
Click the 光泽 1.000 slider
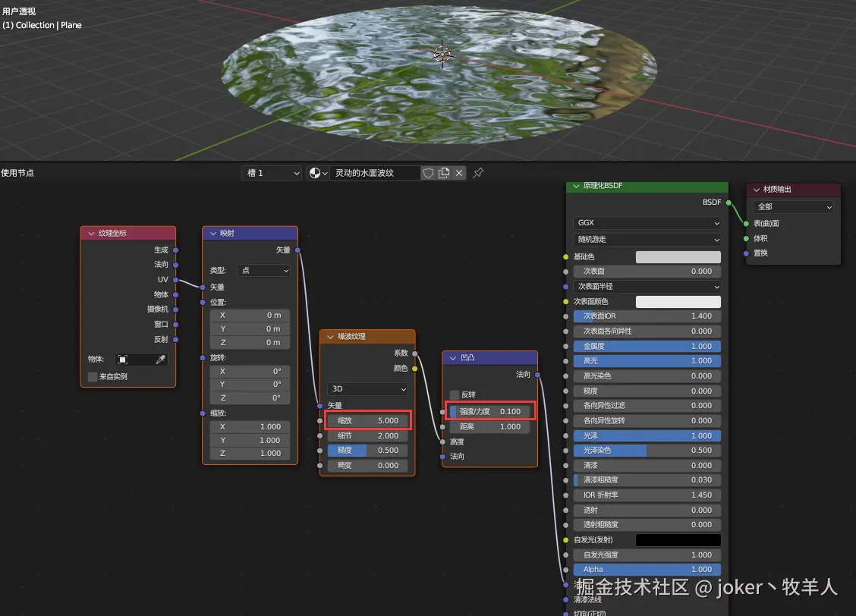[x=647, y=436]
